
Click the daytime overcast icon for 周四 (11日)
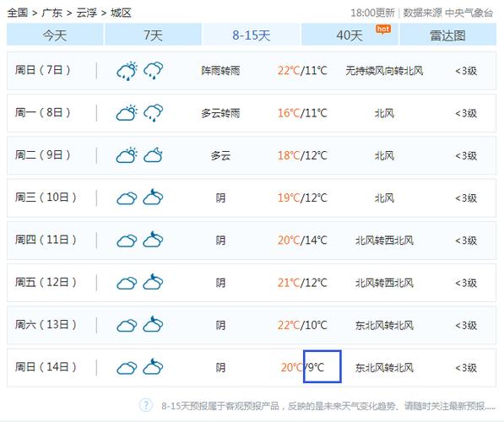pyautogui.click(x=127, y=241)
